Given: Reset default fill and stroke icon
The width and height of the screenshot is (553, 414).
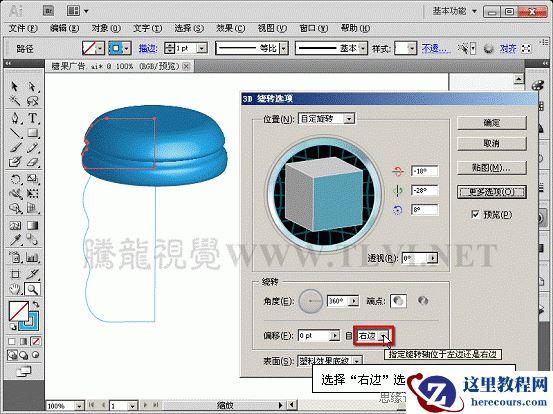Looking at the screenshot, I should [13, 327].
